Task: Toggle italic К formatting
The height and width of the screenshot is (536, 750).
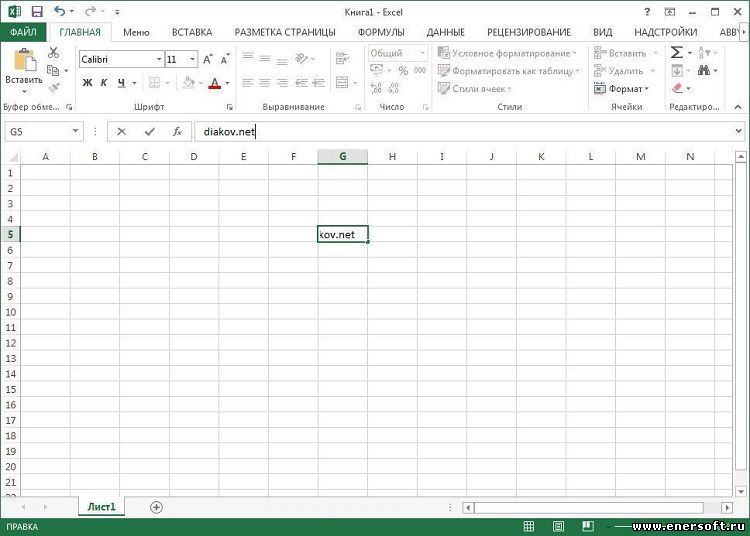Action: [104, 83]
